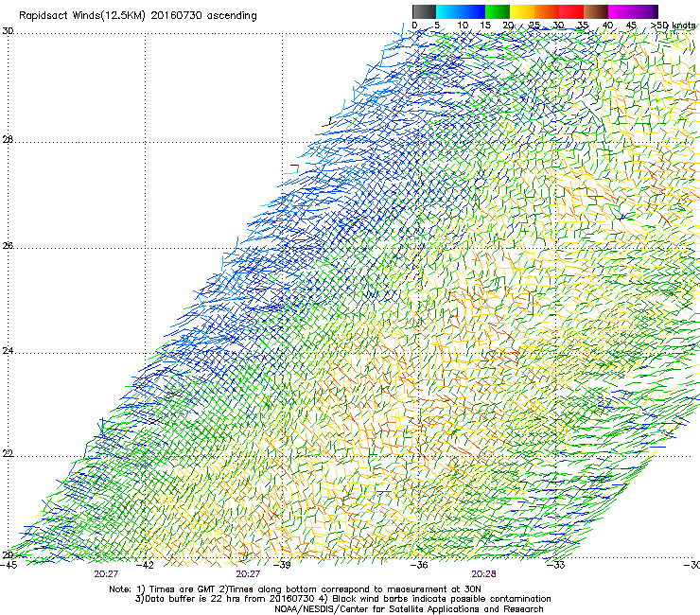This screenshot has height=615, width=700.
Task: Click the second purple '20:27' time label near -39
Action: [248, 574]
